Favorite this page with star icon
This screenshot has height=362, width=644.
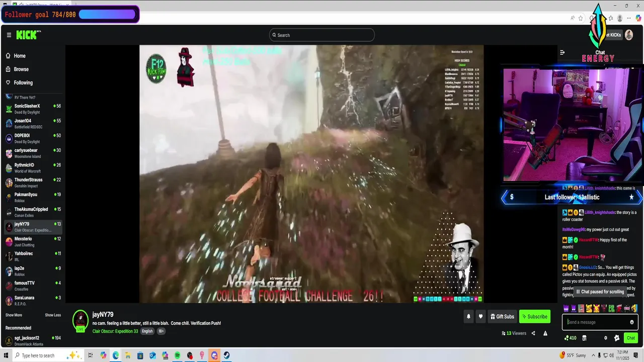click(581, 18)
